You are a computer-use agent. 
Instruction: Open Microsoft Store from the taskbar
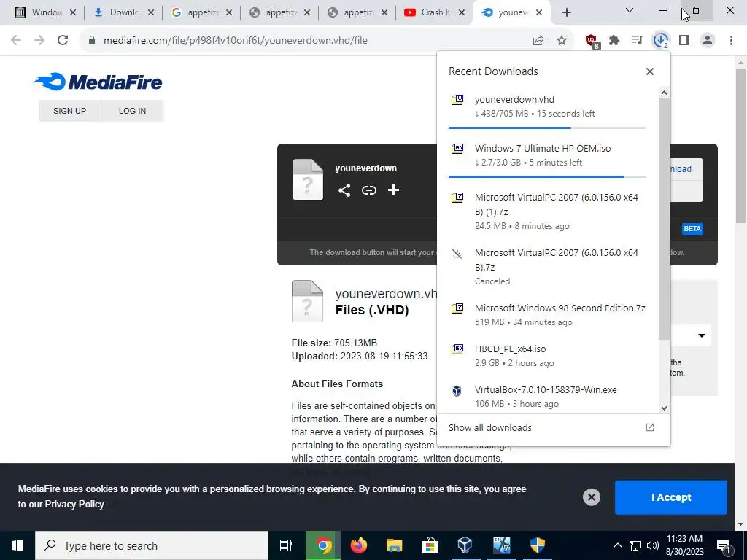[430, 545]
